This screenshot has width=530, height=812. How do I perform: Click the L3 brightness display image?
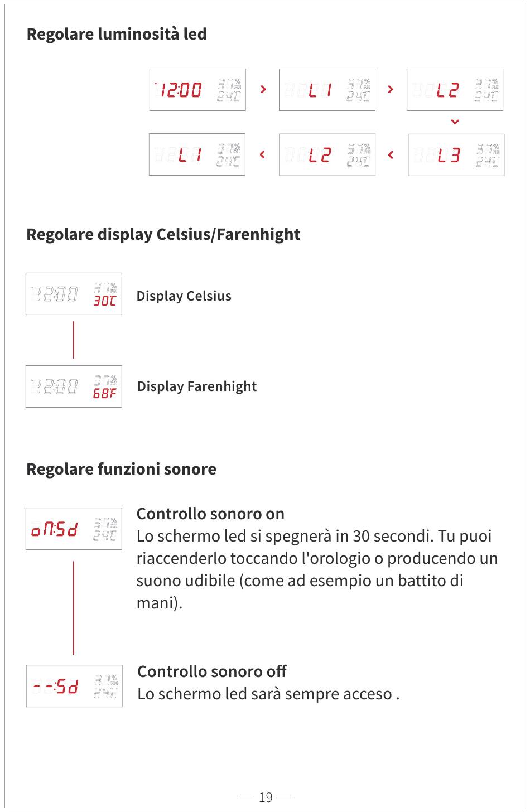[x=456, y=155]
